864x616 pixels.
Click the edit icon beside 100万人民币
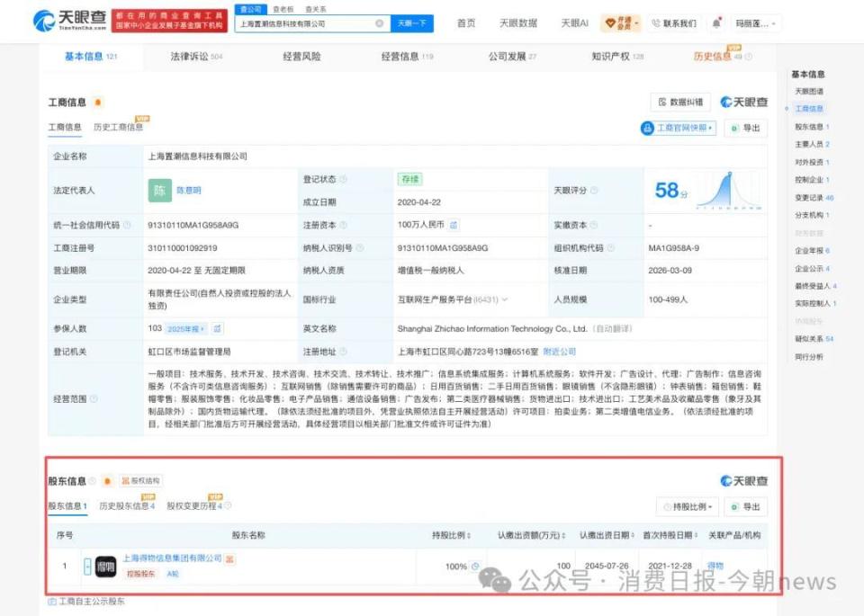coord(454,225)
